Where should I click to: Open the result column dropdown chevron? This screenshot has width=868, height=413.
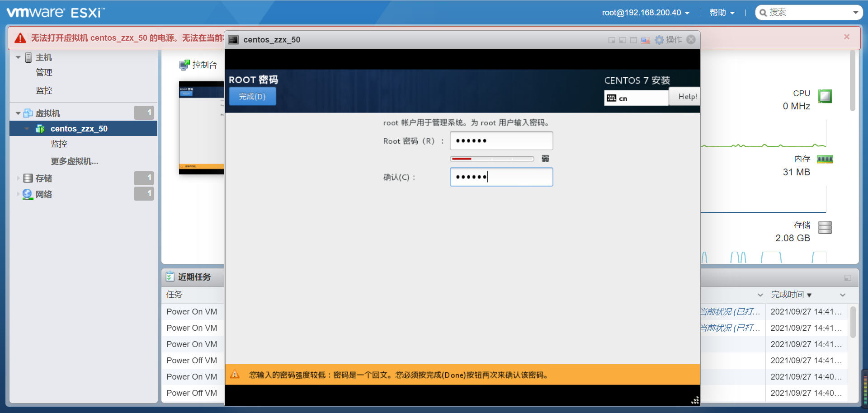click(x=760, y=295)
